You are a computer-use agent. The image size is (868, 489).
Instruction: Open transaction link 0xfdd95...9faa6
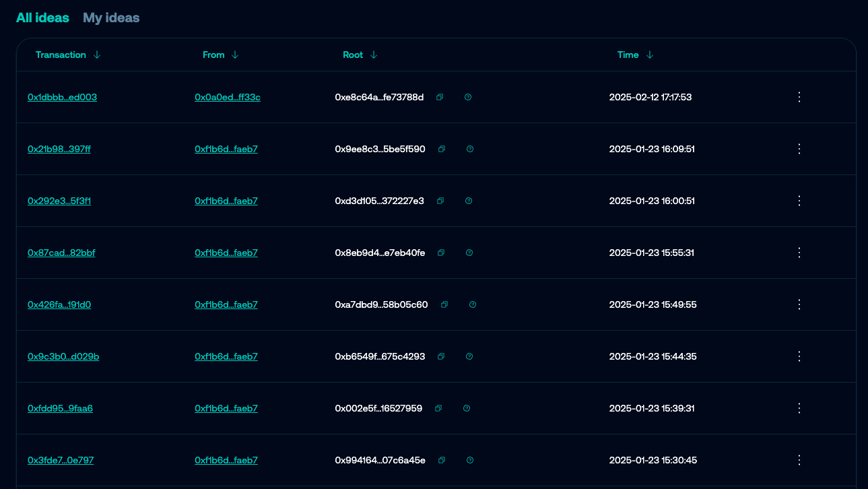click(60, 408)
